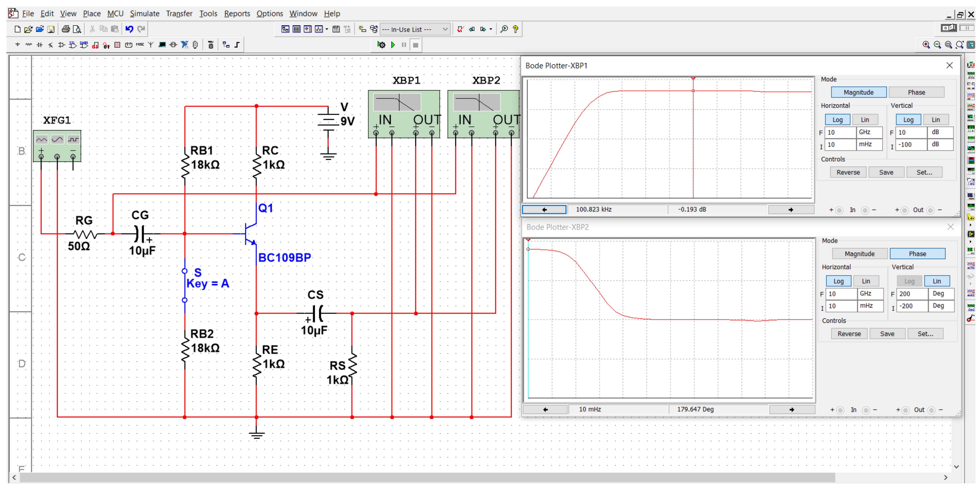Click the Help question mark icon

(515, 29)
